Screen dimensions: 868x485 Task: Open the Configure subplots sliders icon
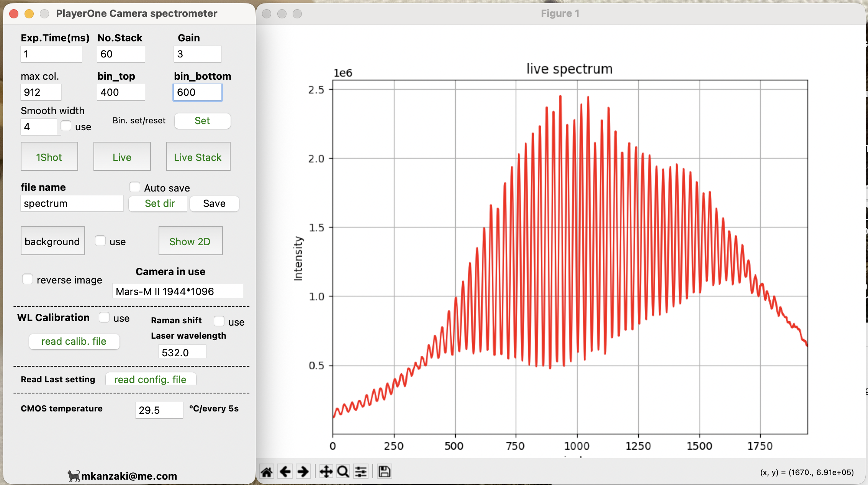(x=361, y=472)
